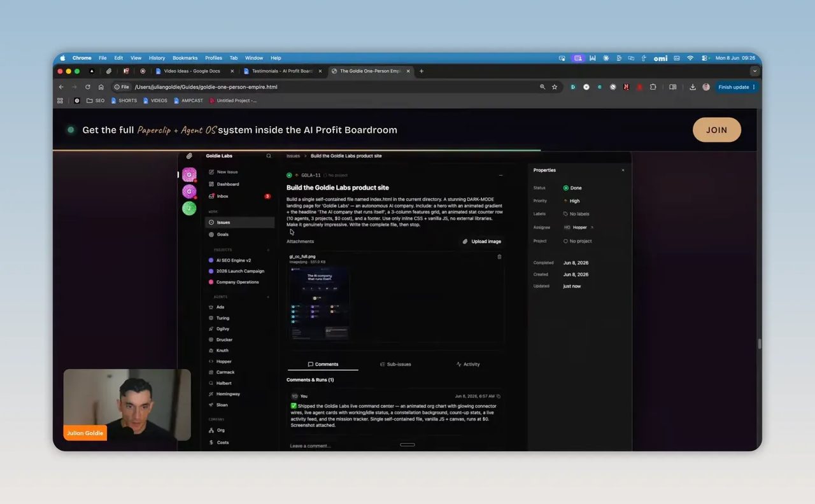Switch to the Sub-issues tab
This screenshot has width=815, height=504.
pos(395,364)
